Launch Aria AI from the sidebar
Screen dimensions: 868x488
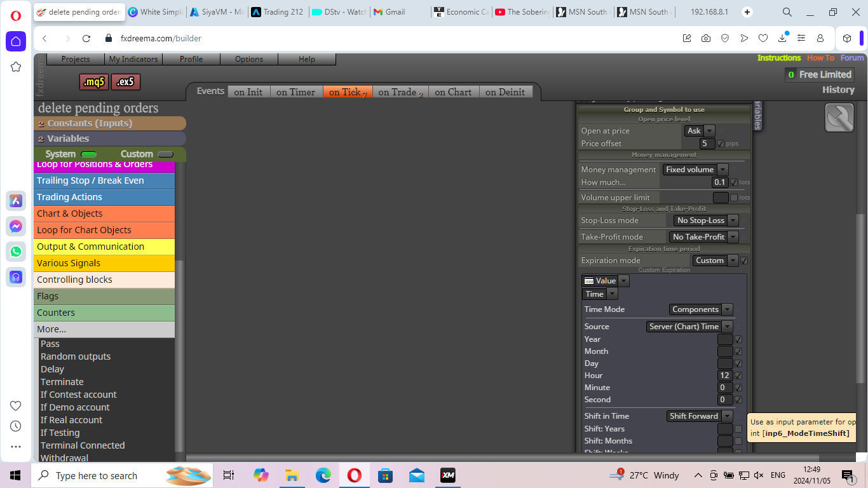pos(16,201)
